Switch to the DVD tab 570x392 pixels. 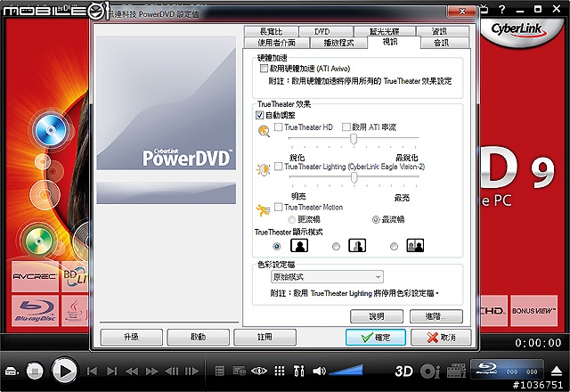[322, 31]
